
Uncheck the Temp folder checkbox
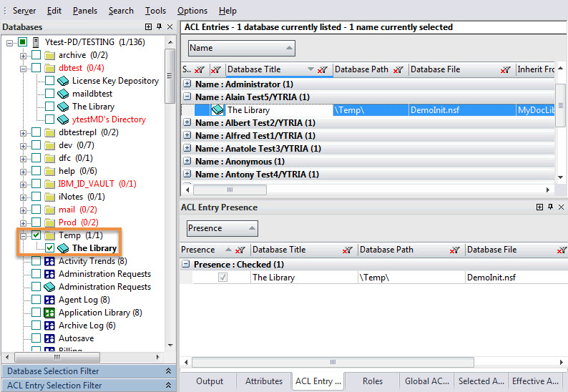tap(36, 235)
